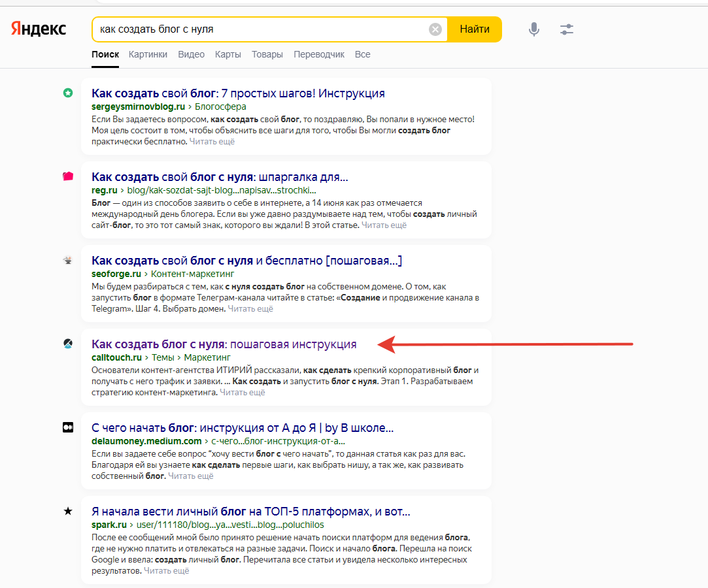Open the Карты tab
The height and width of the screenshot is (588, 708).
pyautogui.click(x=228, y=54)
